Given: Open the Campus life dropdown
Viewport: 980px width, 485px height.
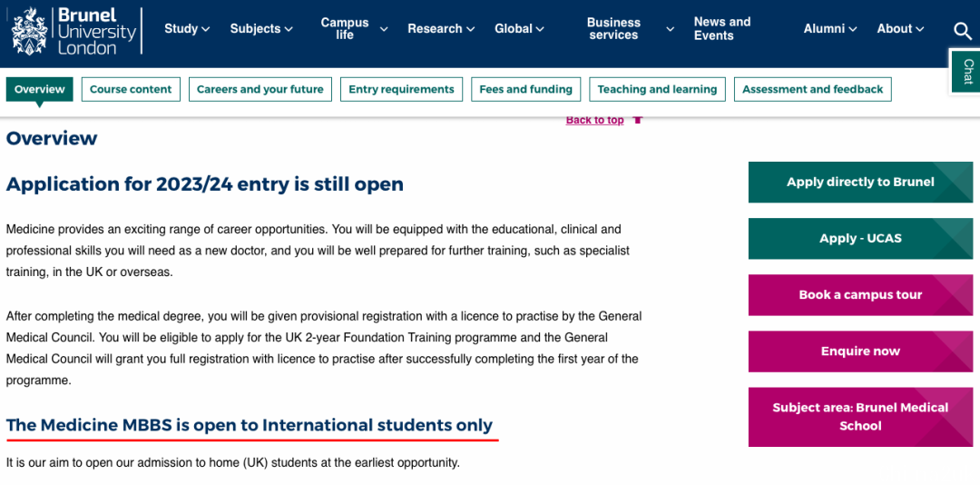Looking at the screenshot, I should (x=354, y=29).
